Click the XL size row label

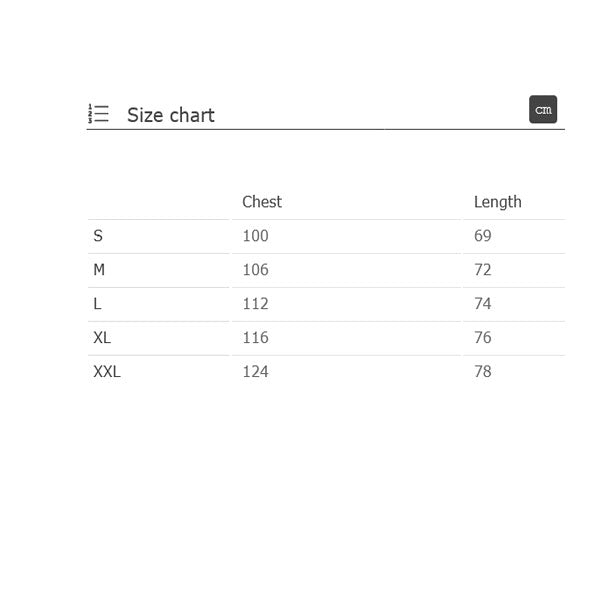pyautogui.click(x=102, y=338)
